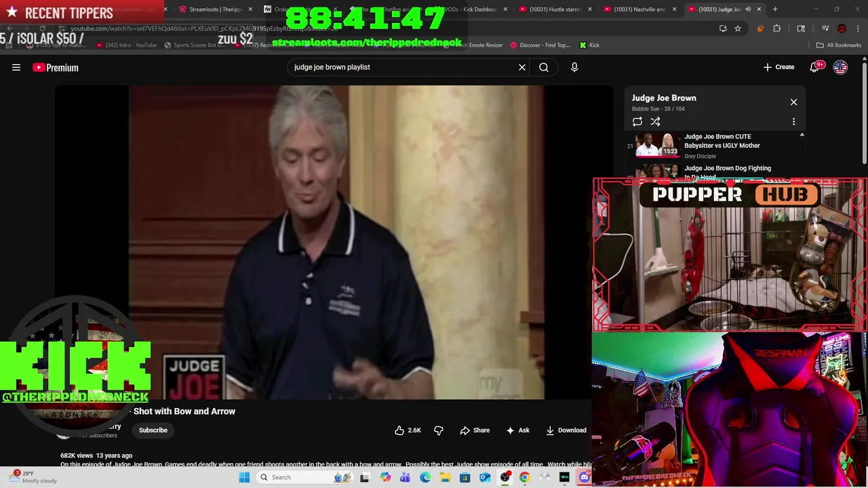Click the Create button

tap(778, 67)
